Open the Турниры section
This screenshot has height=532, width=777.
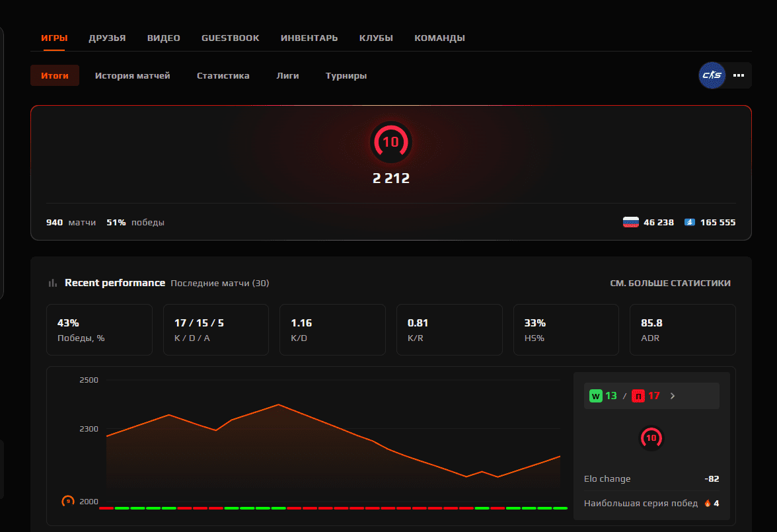(x=346, y=75)
